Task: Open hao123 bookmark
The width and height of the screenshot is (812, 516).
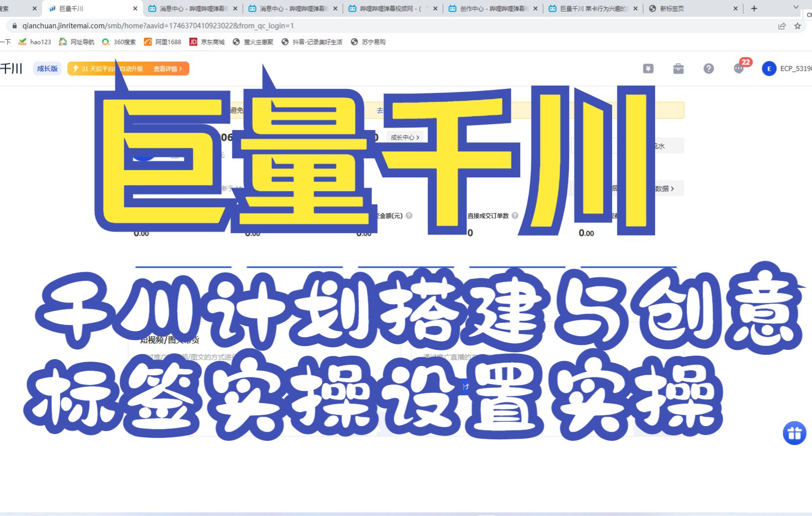Action: pyautogui.click(x=35, y=42)
